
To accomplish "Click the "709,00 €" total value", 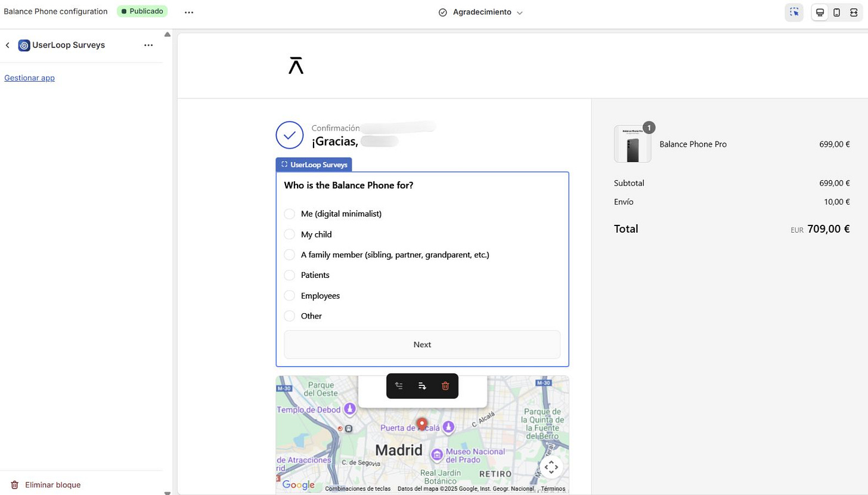I will click(x=829, y=228).
